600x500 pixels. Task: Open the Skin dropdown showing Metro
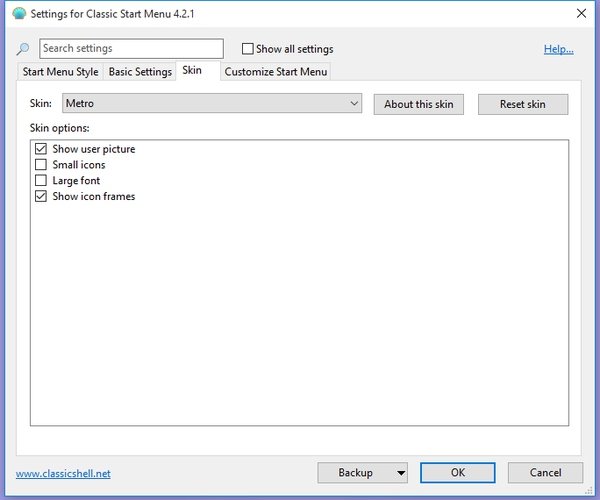click(x=212, y=104)
